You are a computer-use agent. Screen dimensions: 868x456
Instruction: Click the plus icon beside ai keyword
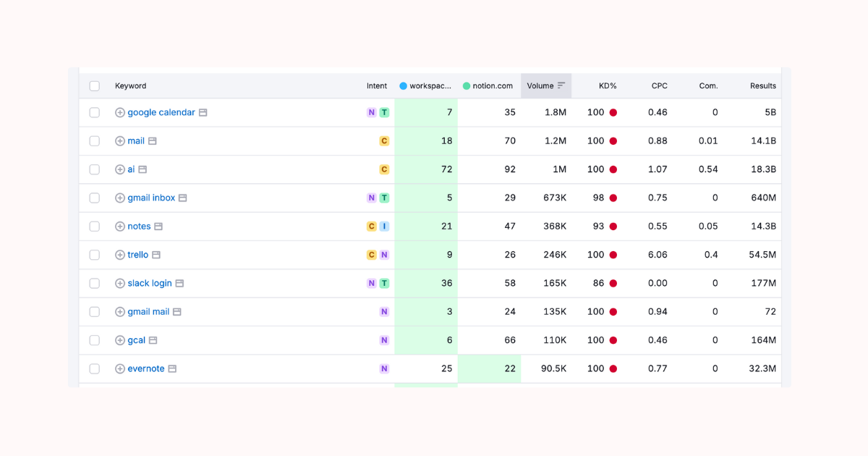(120, 169)
